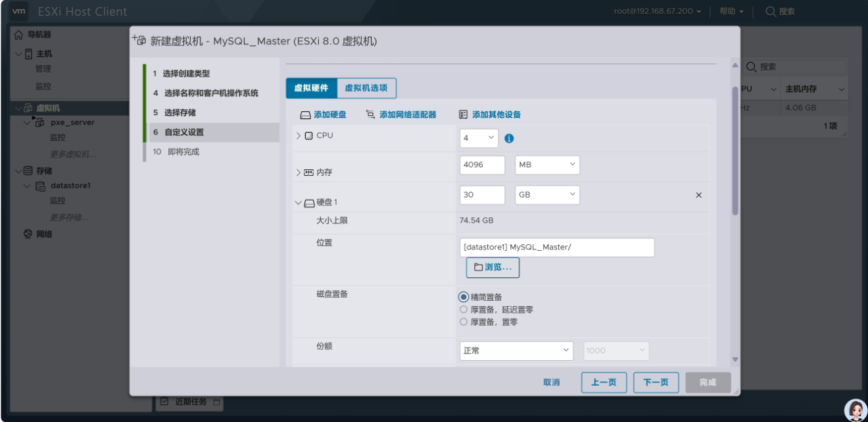Screen dimensions: 868x422
Task: Collapse the datastore1 tree node
Action: 28,186
